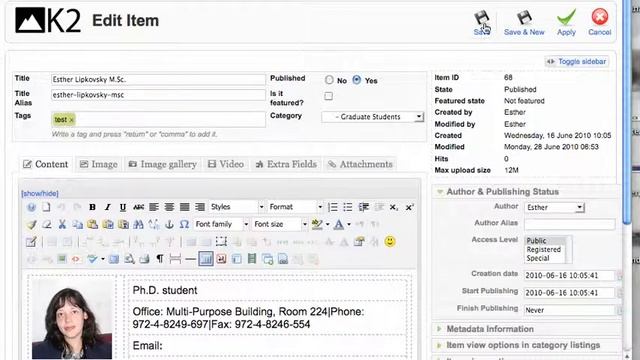The height and width of the screenshot is (360, 640).
Task: Click the Title Alias input field
Action: coord(158,95)
